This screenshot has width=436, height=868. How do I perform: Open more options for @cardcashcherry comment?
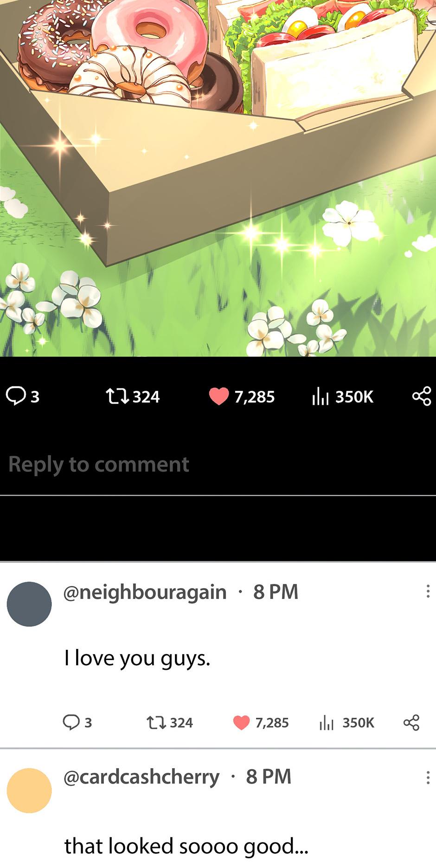(428, 777)
